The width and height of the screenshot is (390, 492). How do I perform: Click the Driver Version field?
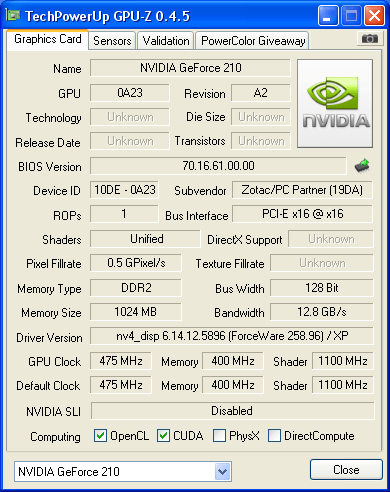(x=232, y=336)
